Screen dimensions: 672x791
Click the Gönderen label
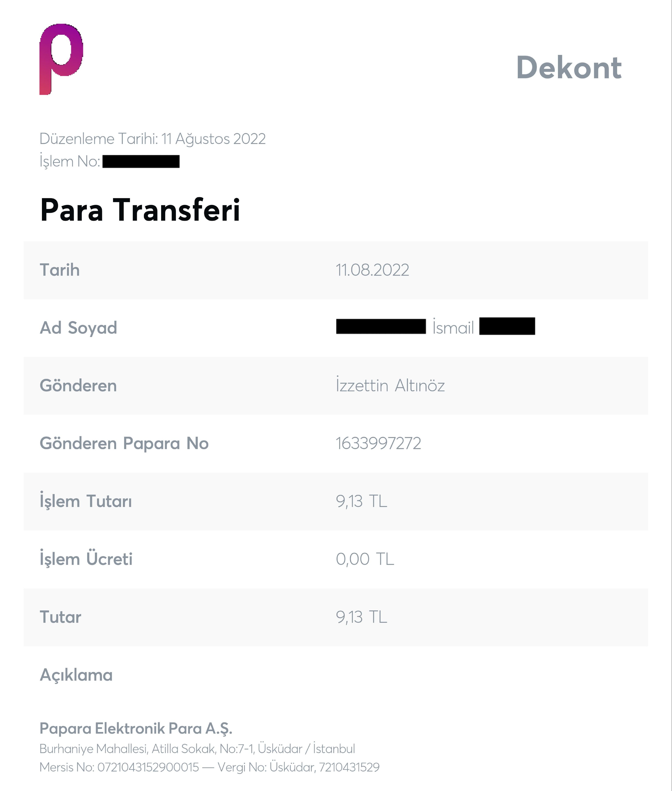[78, 385]
